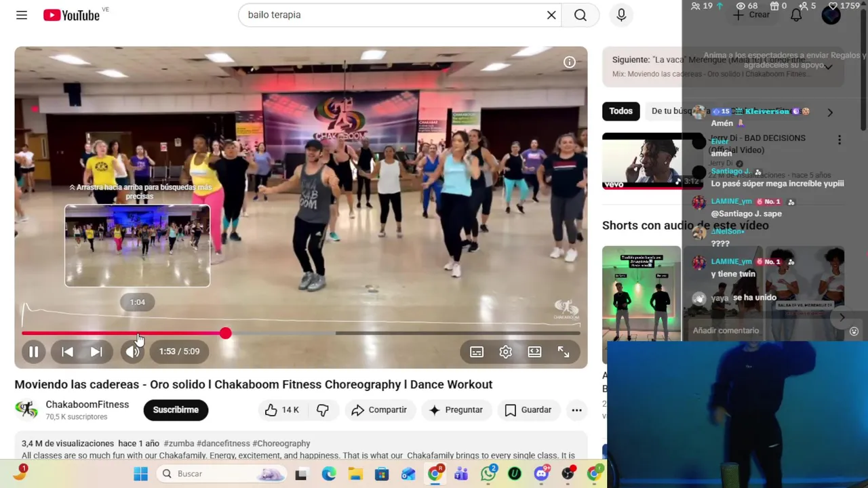Go to the YouTube home logo
The image size is (868, 488).
[71, 15]
